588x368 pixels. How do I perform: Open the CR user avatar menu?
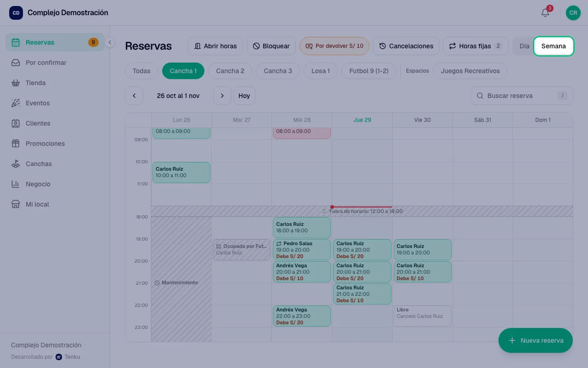(x=573, y=13)
